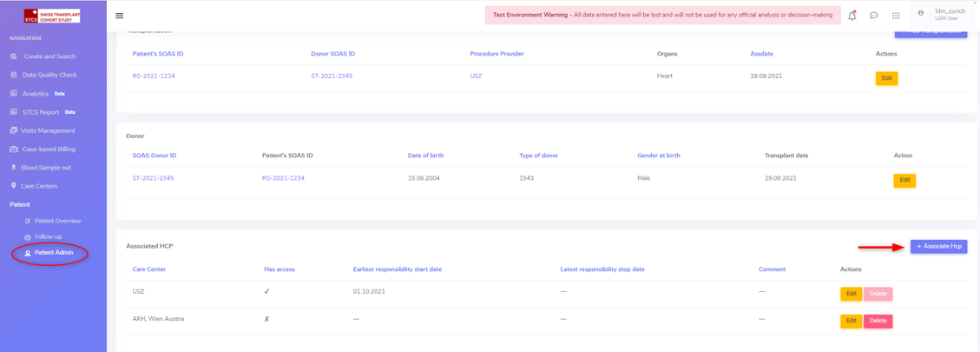This screenshot has width=980, height=352.
Task: Select the Heart organ cell
Action: pyautogui.click(x=664, y=76)
